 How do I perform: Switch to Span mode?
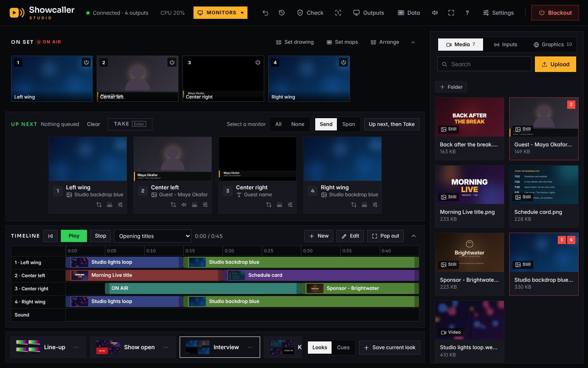pos(348,124)
